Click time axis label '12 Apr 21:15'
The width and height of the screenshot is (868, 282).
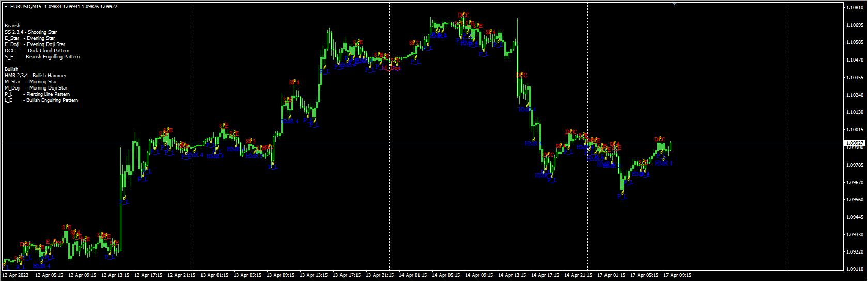pos(181,275)
